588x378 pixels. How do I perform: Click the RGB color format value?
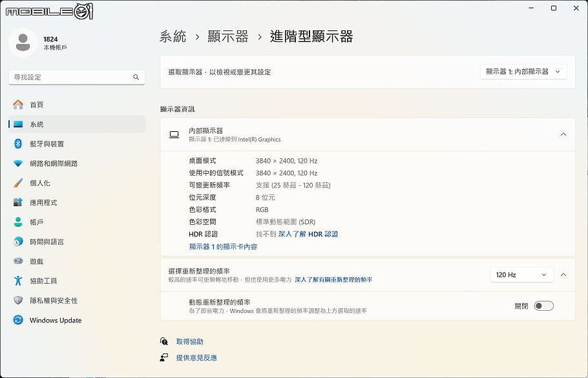[262, 209]
